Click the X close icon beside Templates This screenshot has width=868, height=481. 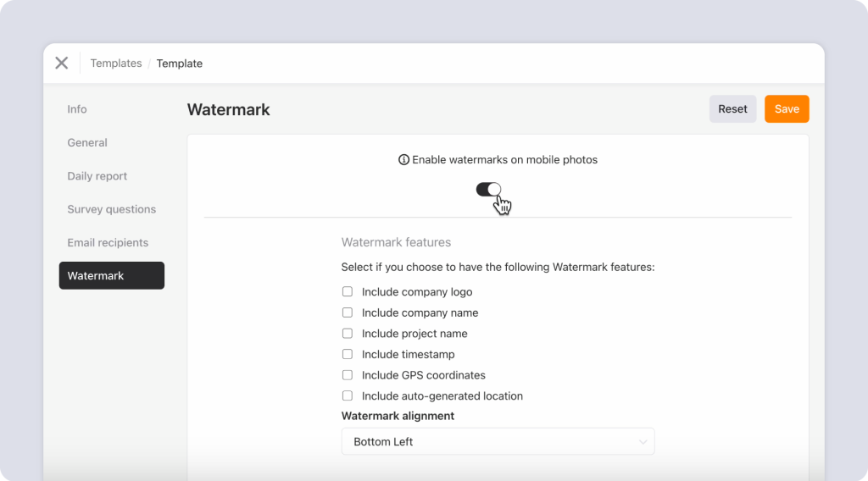[x=62, y=63]
